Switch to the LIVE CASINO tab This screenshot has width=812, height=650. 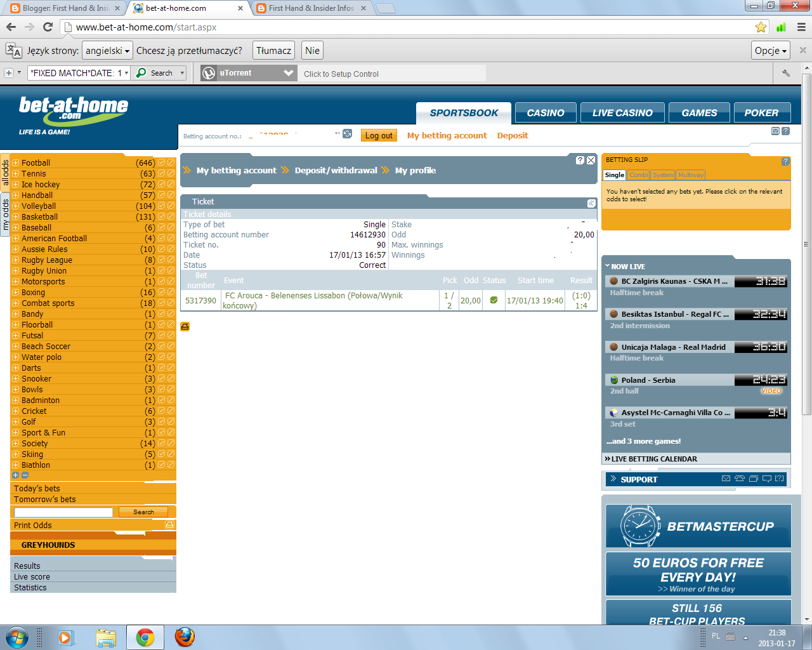(622, 112)
